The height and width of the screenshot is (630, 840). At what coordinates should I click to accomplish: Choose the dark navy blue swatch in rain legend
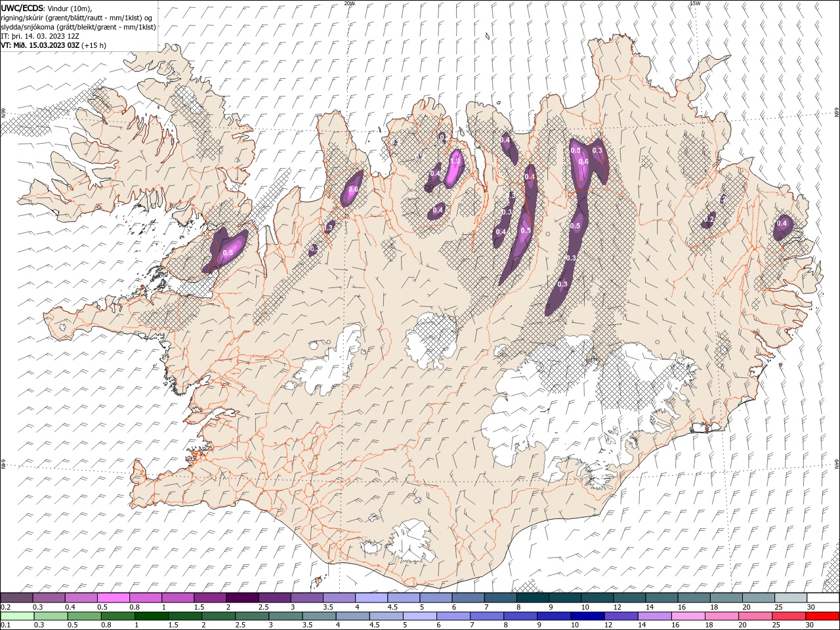tap(587, 616)
